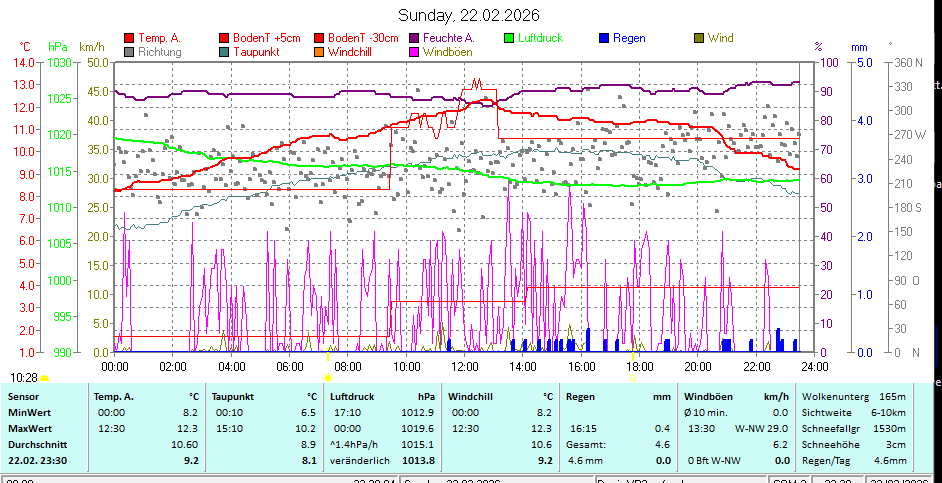
Task: Click the green Luftdruck legend square
Action: point(509,38)
